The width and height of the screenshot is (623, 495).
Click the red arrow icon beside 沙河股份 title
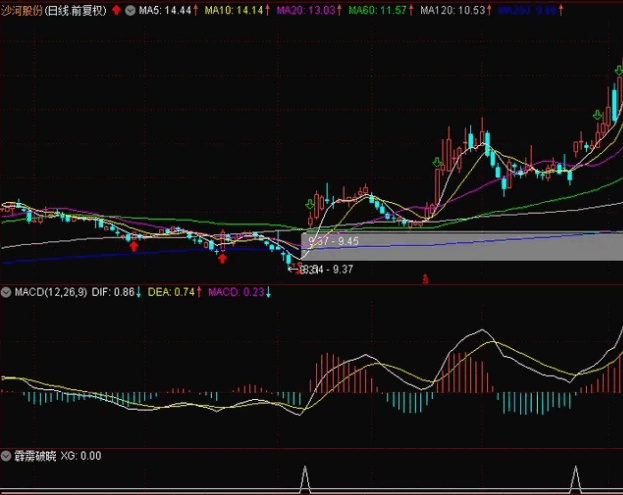point(116,9)
